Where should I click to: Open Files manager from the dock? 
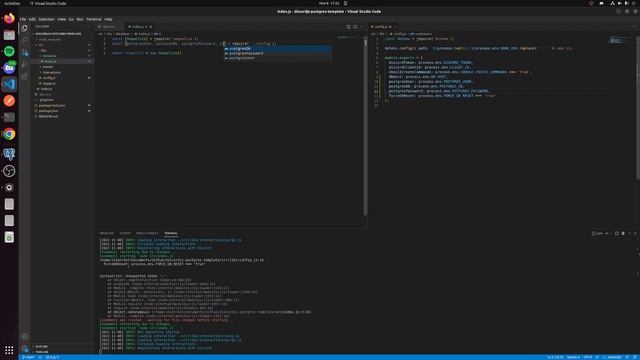pos(9,35)
